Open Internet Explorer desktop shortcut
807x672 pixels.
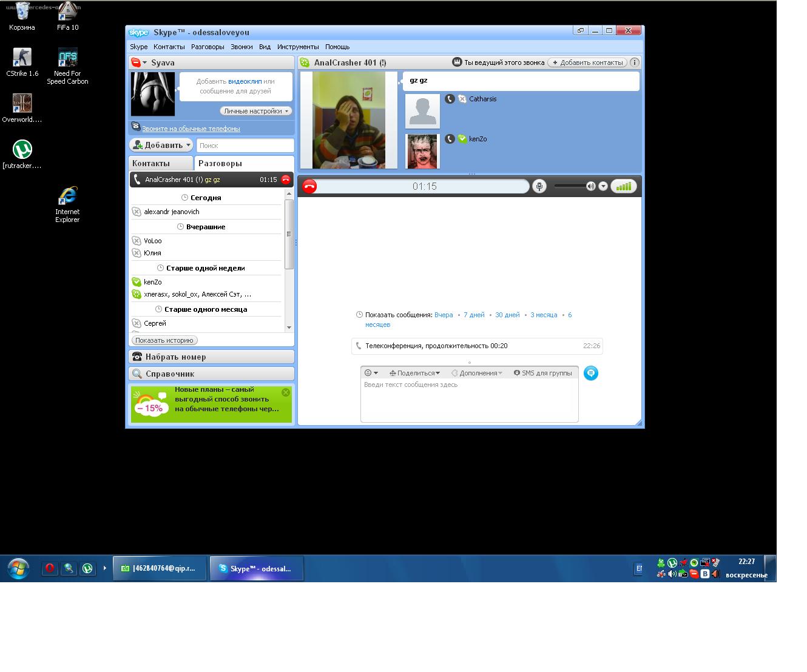tap(67, 204)
